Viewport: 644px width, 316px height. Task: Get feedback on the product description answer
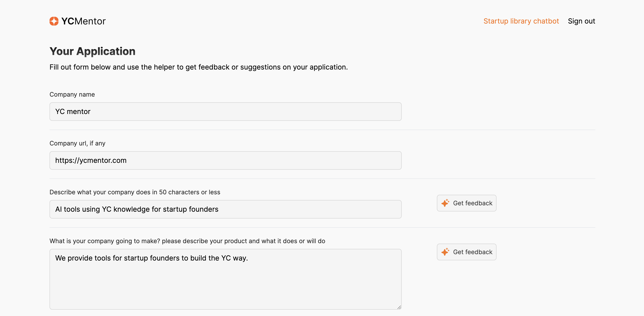(x=467, y=252)
